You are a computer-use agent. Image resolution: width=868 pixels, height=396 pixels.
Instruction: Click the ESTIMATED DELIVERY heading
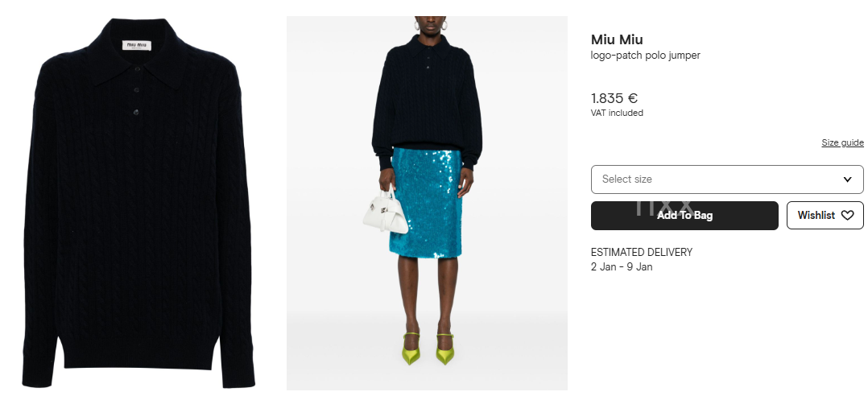pyautogui.click(x=642, y=252)
